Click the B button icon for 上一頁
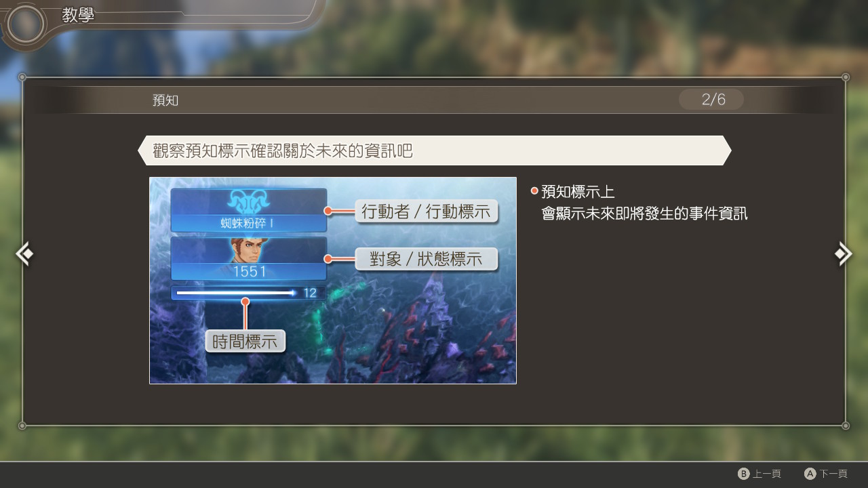This screenshot has height=488, width=868. pyautogui.click(x=744, y=474)
